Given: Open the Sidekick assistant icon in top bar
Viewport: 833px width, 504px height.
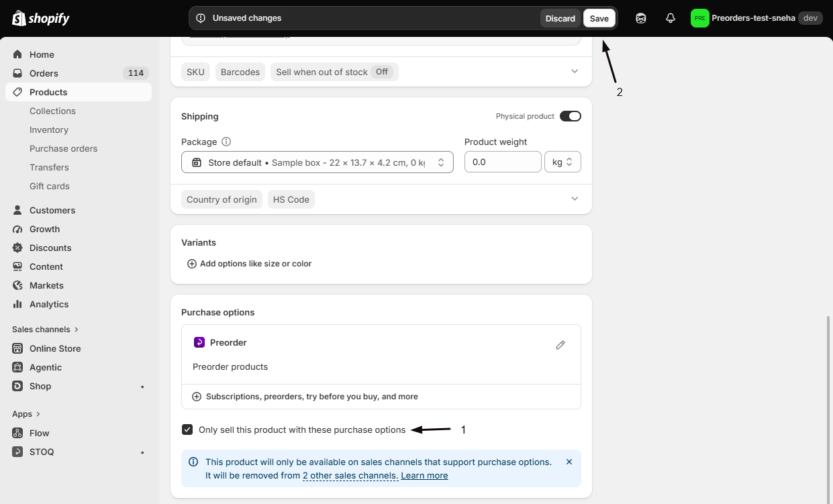Looking at the screenshot, I should 641,18.
